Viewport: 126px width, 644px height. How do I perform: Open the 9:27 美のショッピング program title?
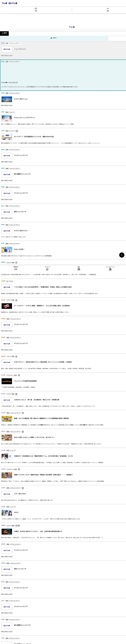(20, 212)
